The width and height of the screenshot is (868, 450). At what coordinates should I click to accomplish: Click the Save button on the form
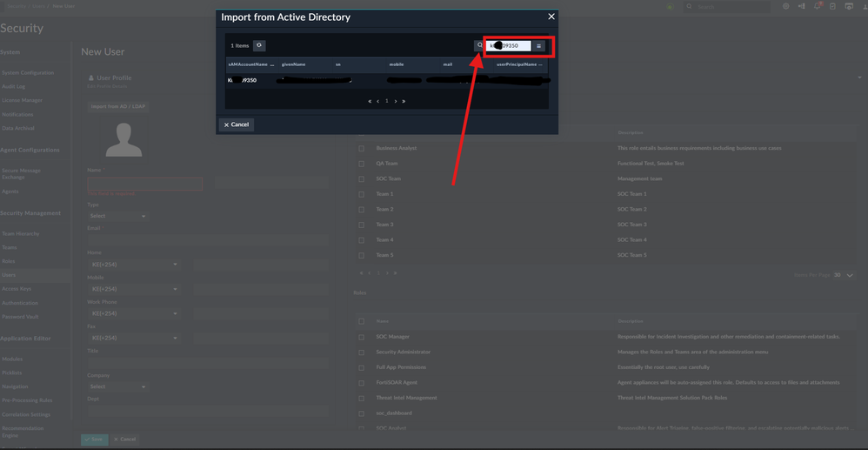point(94,440)
